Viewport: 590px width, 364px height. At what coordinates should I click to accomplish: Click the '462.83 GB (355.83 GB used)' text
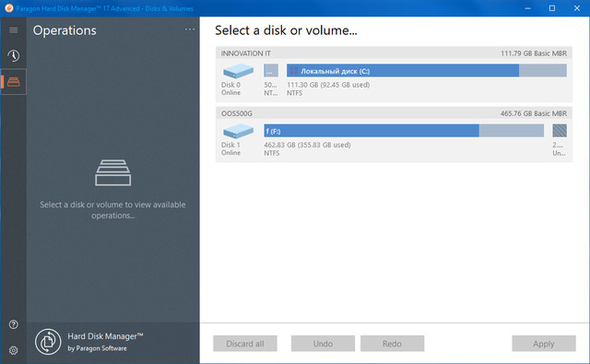click(307, 146)
